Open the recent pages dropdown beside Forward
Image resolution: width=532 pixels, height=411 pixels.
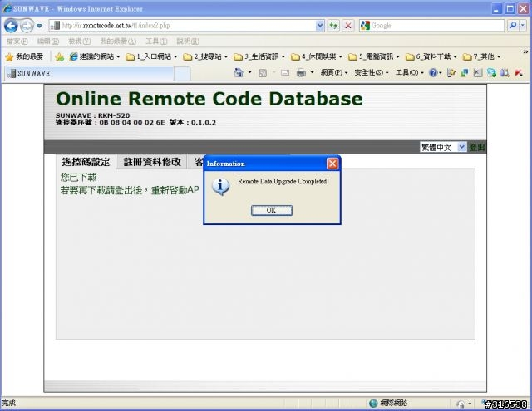(x=39, y=26)
